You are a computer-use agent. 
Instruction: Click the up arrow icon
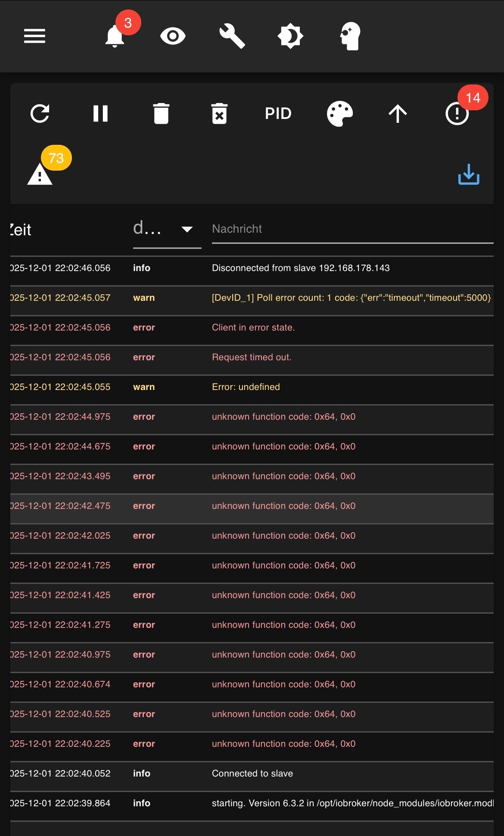point(398,114)
